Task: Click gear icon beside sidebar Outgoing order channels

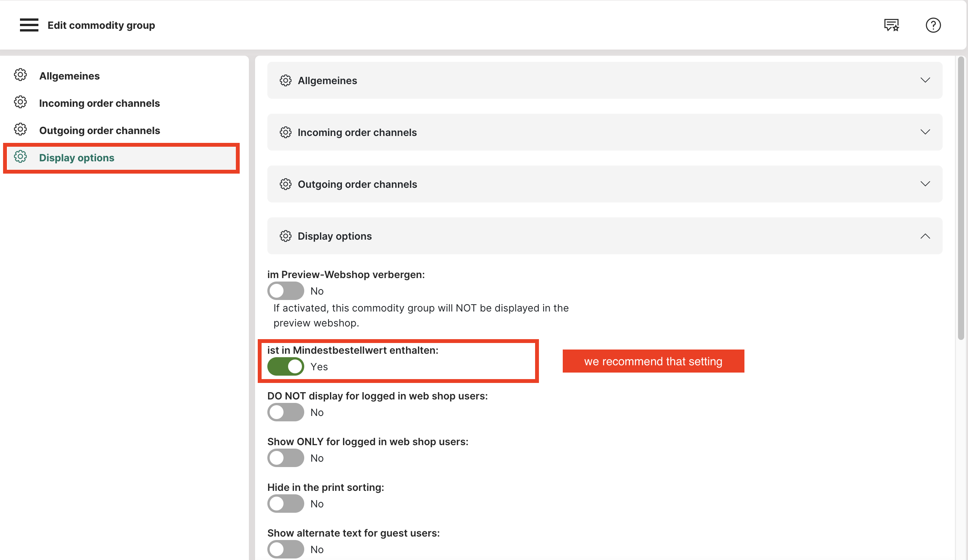Action: [20, 129]
